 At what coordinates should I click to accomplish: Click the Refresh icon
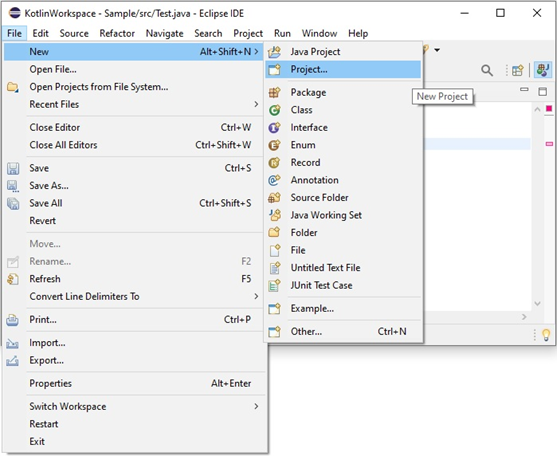(13, 279)
